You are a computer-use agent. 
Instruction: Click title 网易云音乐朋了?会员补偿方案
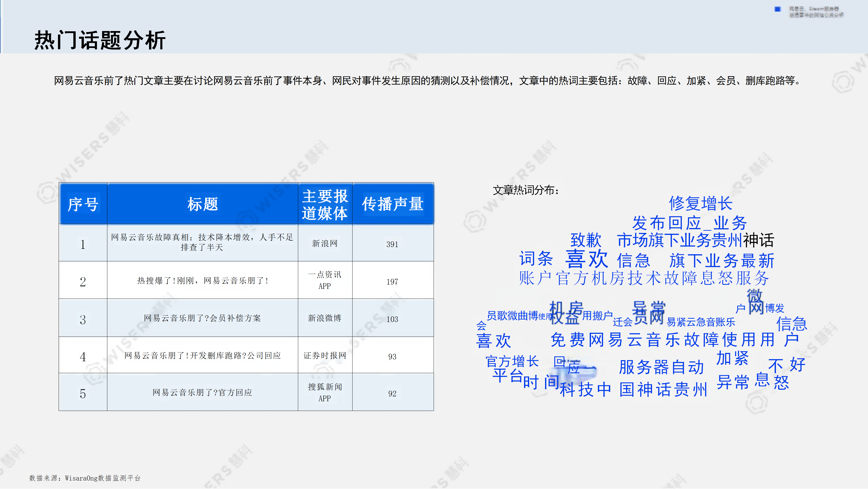[x=202, y=318]
